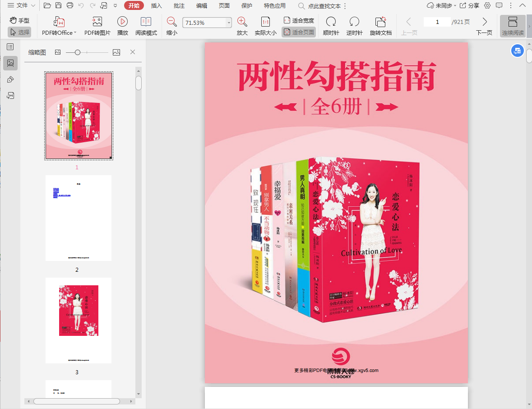Switch to the 批注 tab
This screenshot has width=532, height=409.
pos(179,5)
